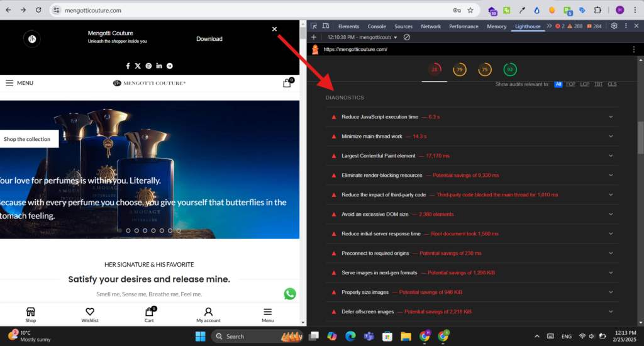This screenshot has height=346, width=644.
Task: Open the browser profile avatar
Action: tap(619, 10)
